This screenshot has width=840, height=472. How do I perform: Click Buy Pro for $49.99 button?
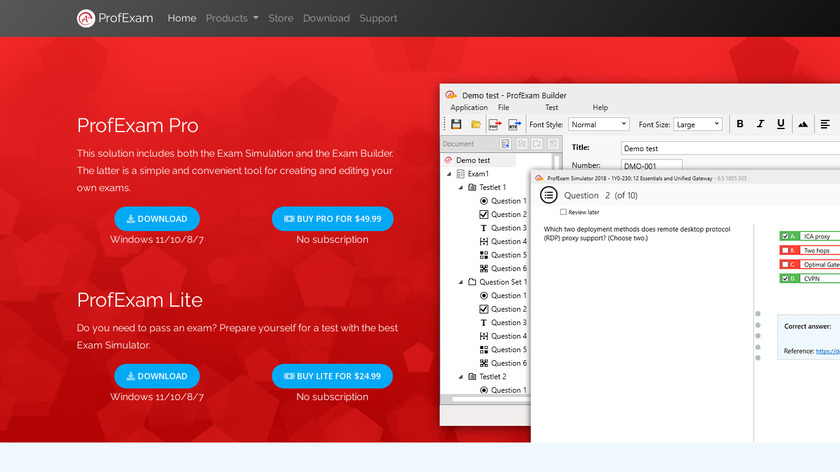click(333, 219)
